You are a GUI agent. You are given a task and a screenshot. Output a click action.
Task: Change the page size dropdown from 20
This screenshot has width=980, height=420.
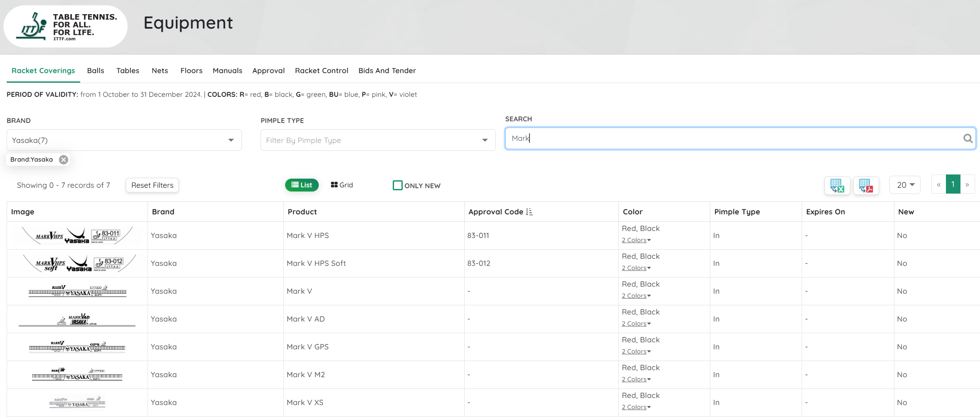pyautogui.click(x=905, y=185)
